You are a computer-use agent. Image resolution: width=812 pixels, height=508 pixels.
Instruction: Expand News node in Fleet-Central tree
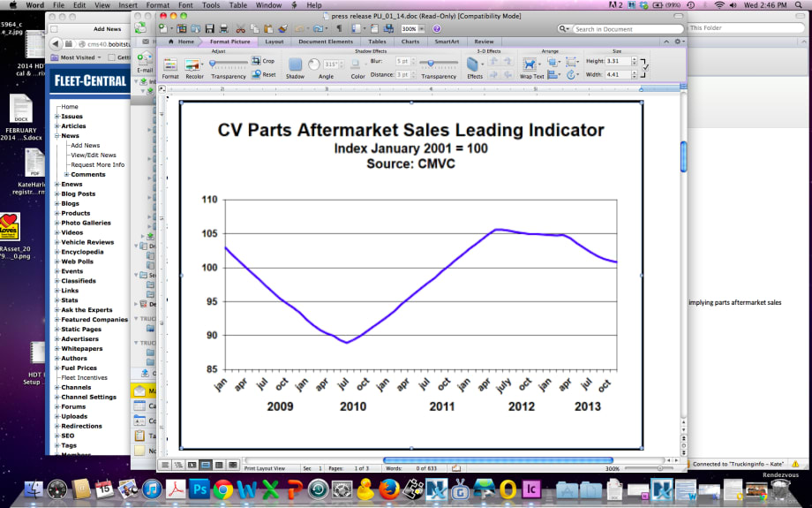[x=57, y=136]
